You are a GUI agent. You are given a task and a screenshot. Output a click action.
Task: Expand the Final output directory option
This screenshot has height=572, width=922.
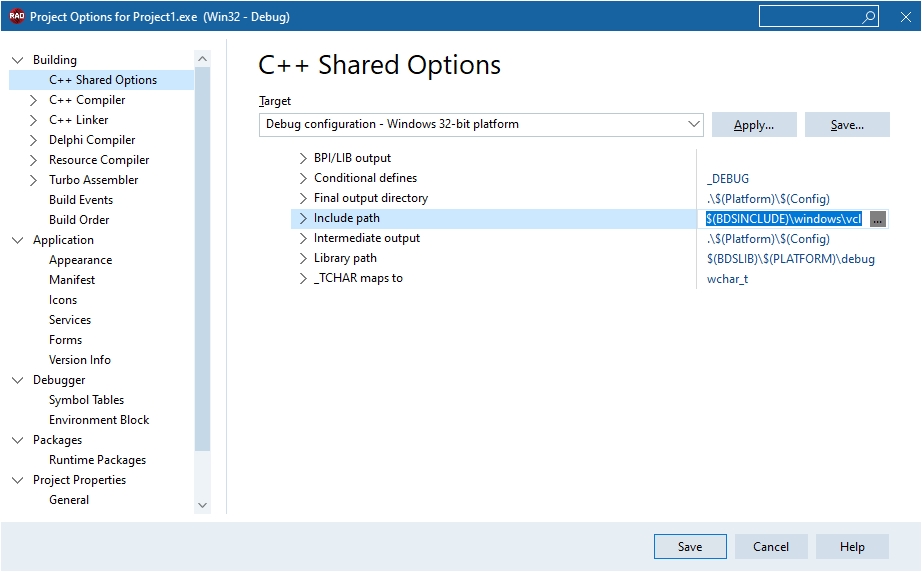point(303,198)
